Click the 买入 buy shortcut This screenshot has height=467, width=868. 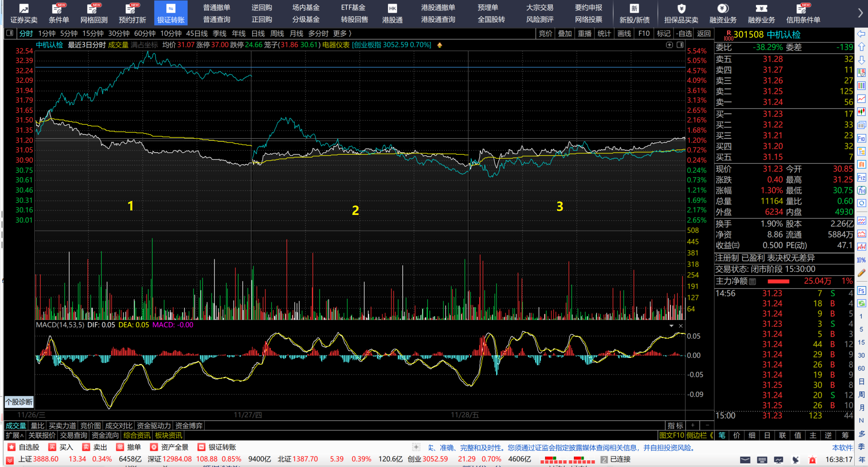coord(61,447)
